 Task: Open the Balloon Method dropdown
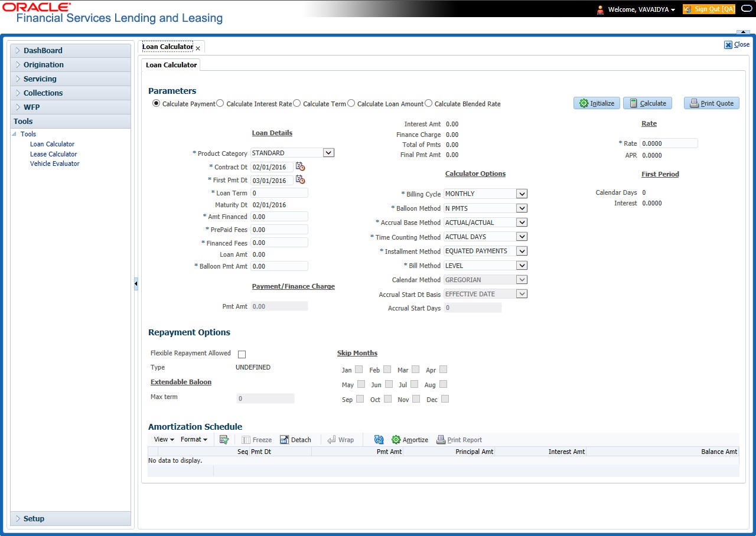click(521, 208)
